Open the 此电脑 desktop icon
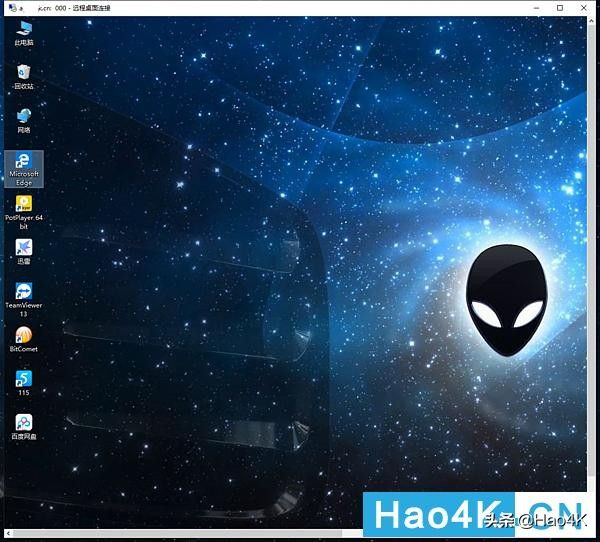The width and height of the screenshot is (600, 542). (24, 33)
